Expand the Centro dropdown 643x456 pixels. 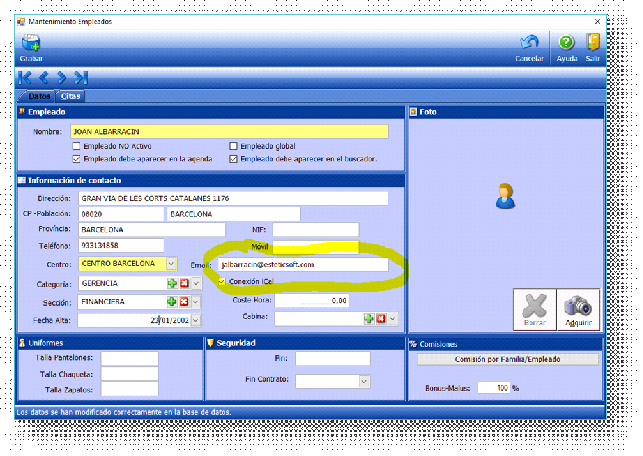[171, 264]
